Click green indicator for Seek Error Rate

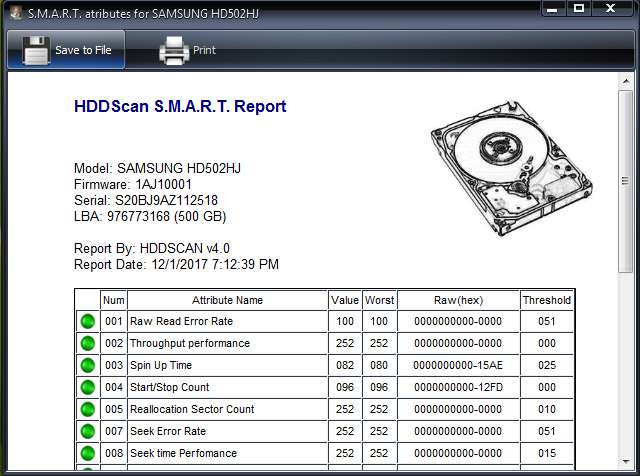[87, 431]
